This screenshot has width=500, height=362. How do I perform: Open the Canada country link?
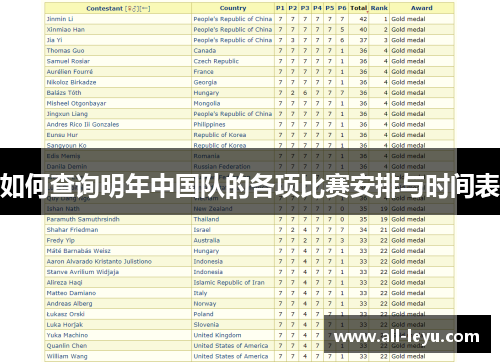pos(205,51)
